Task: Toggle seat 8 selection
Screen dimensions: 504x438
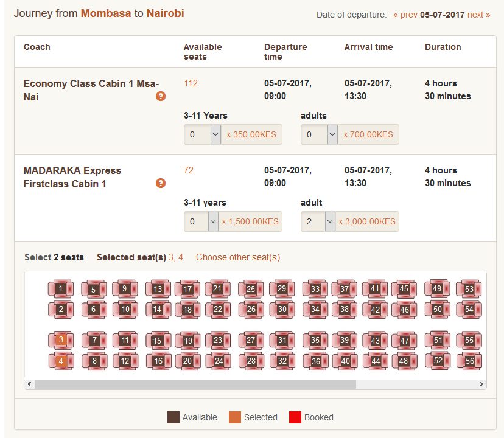Action: (x=94, y=361)
